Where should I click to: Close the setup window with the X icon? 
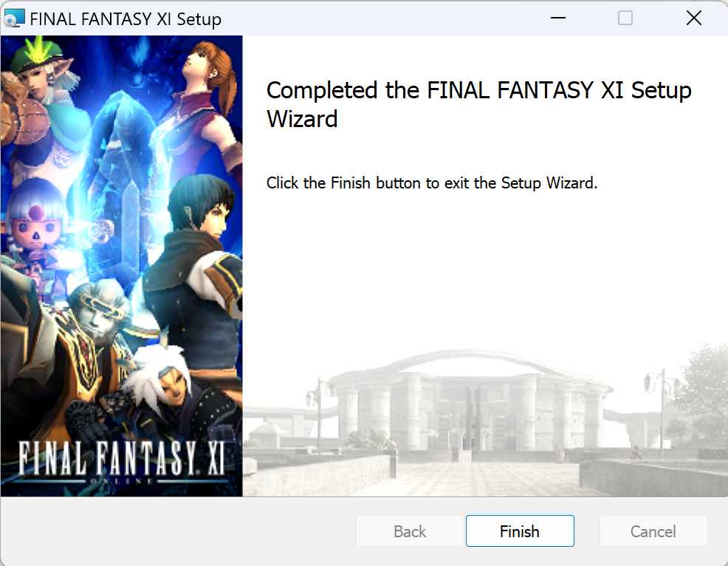(x=693, y=18)
